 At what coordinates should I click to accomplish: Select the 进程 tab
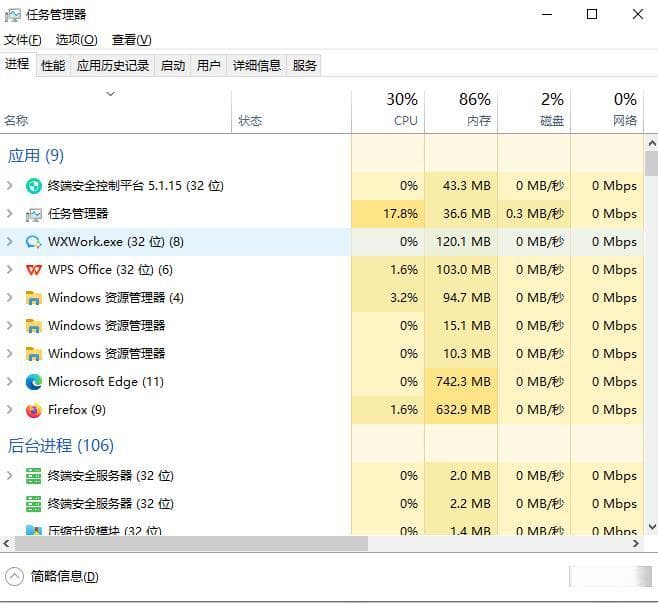coord(17,64)
